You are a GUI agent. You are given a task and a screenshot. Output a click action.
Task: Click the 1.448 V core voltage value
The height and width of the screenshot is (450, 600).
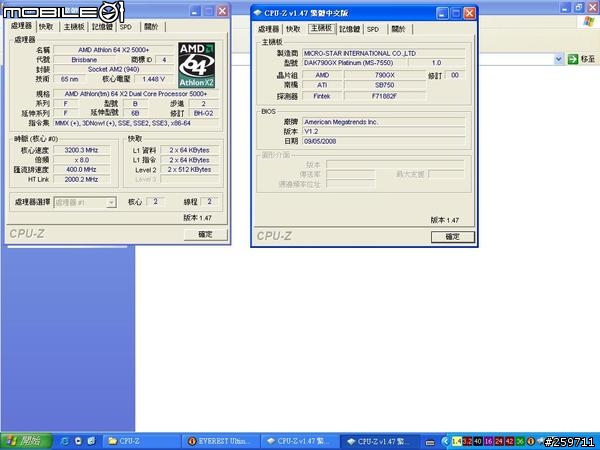click(x=153, y=79)
